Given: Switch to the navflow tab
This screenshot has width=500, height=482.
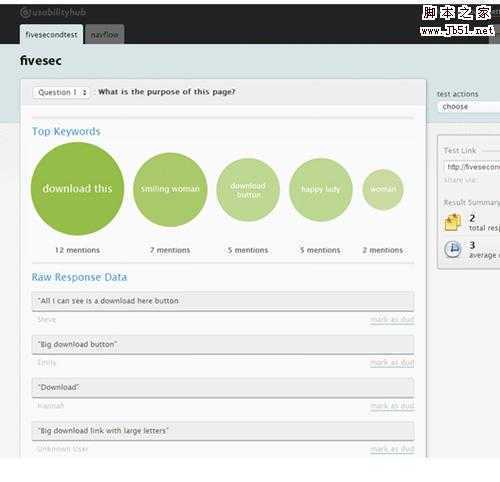Looking at the screenshot, I should [105, 34].
